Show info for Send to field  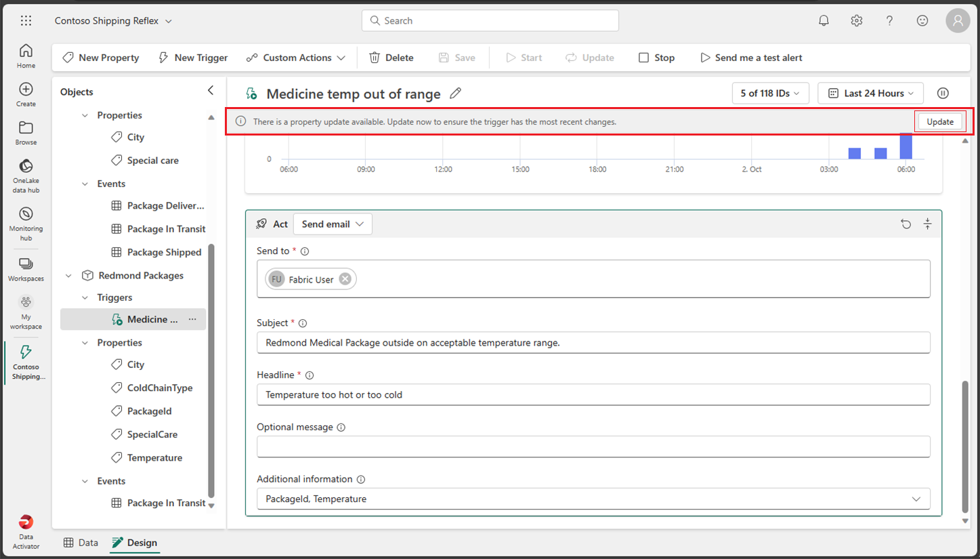coord(305,251)
